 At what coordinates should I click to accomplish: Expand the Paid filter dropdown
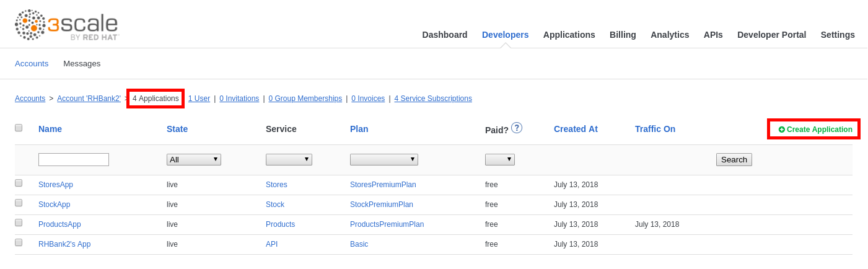(499, 159)
